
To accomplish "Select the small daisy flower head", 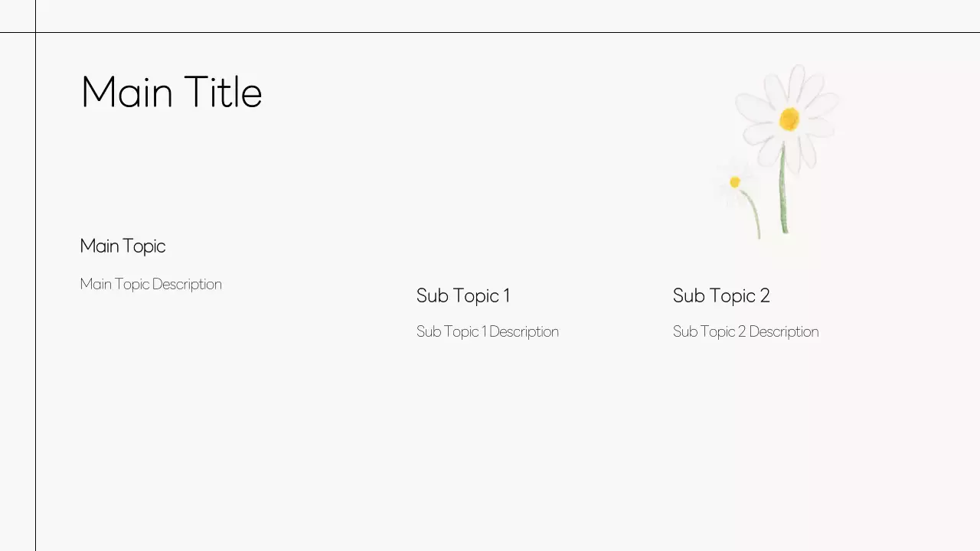I will (734, 182).
